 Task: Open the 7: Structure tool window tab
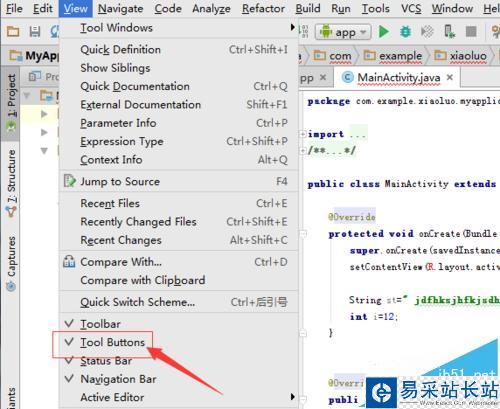coord(11,183)
